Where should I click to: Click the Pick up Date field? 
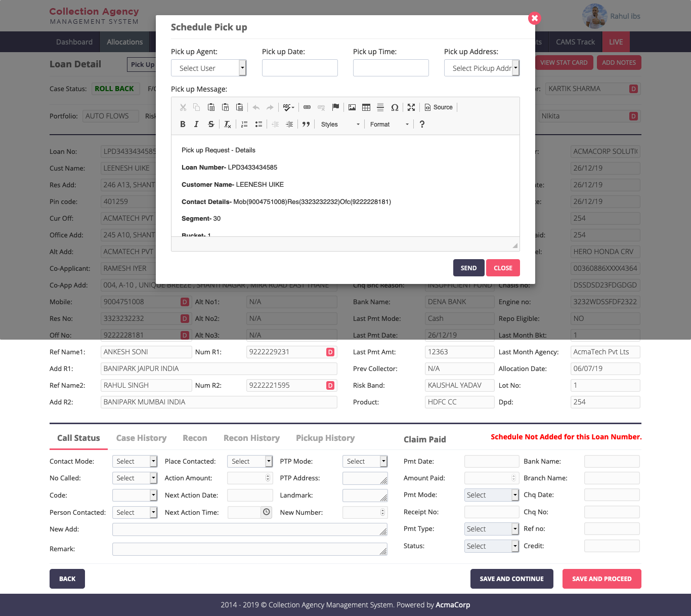[299, 68]
